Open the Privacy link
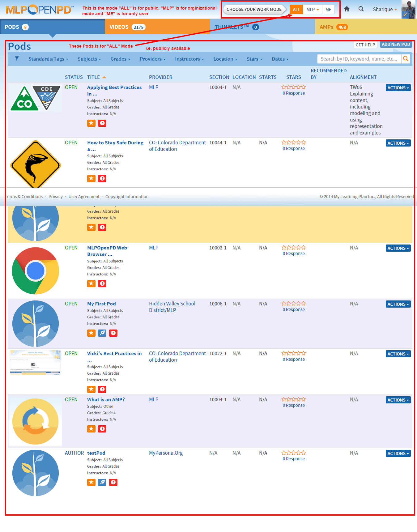Screen dimensions: 417x532 [x=56, y=197]
